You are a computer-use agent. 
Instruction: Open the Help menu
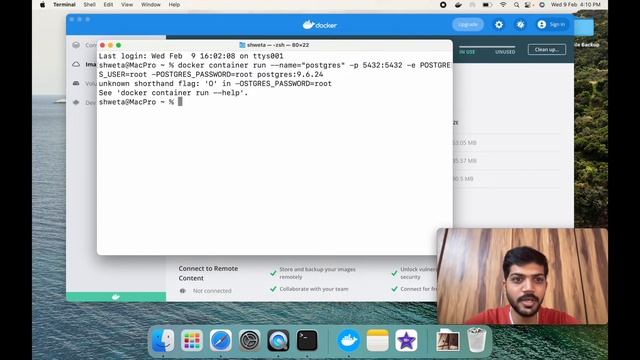tap(174, 4)
